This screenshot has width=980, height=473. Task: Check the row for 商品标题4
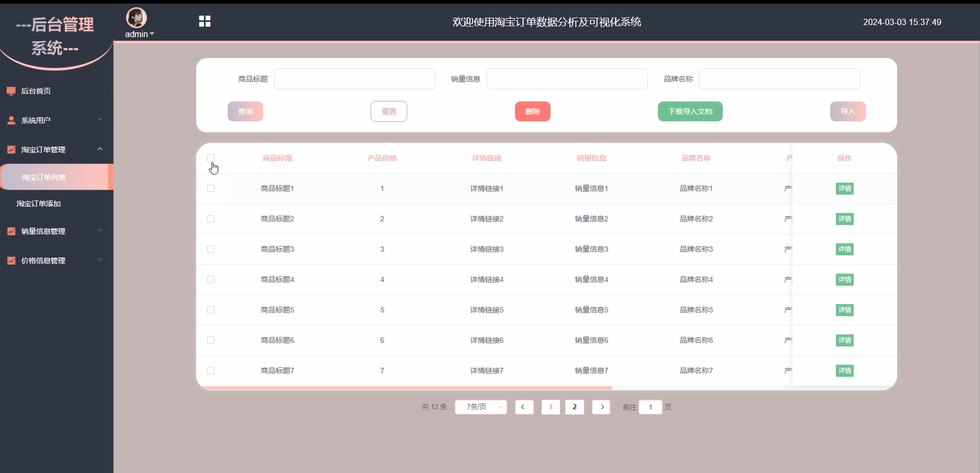(211, 279)
